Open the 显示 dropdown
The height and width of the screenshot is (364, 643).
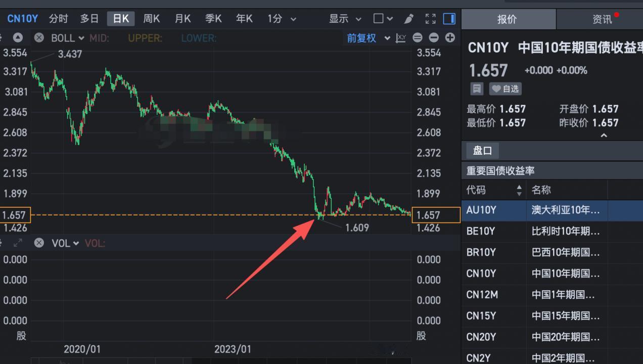click(345, 19)
